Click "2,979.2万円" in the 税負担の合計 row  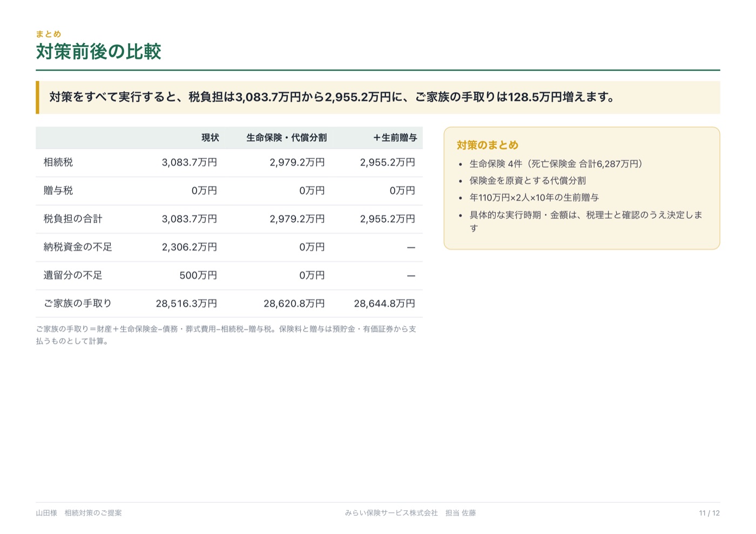coord(298,219)
